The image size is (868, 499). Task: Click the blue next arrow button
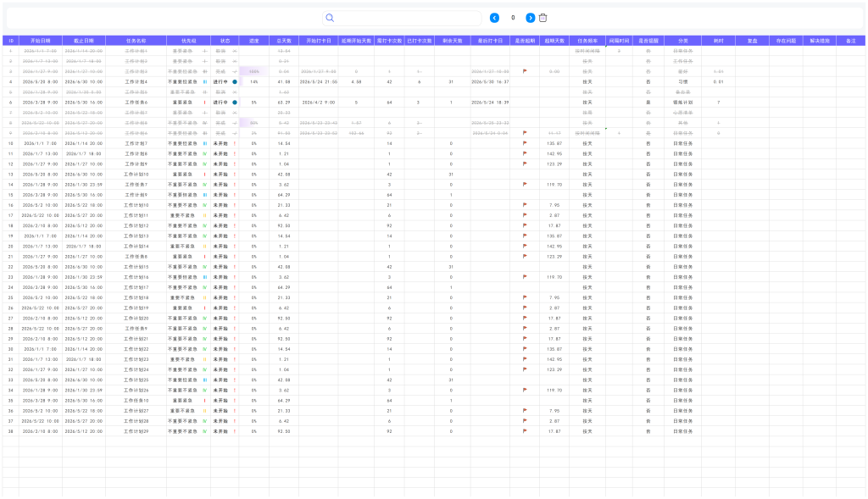click(x=531, y=18)
